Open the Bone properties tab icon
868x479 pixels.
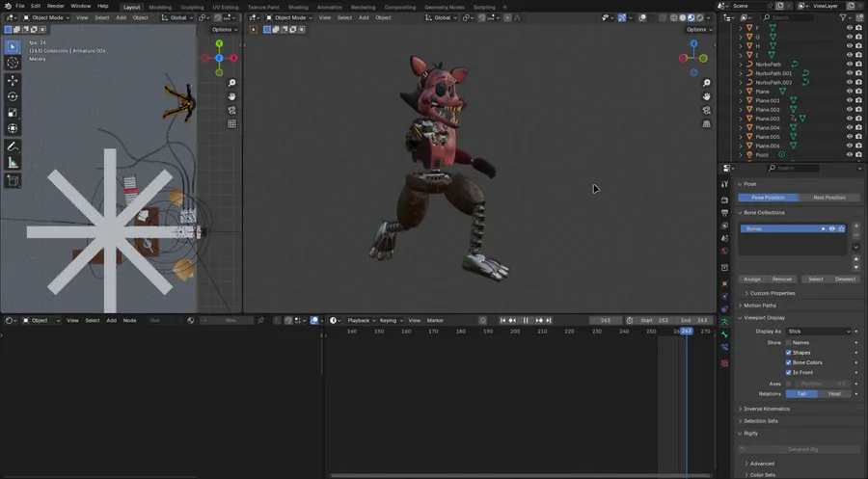tap(724, 334)
